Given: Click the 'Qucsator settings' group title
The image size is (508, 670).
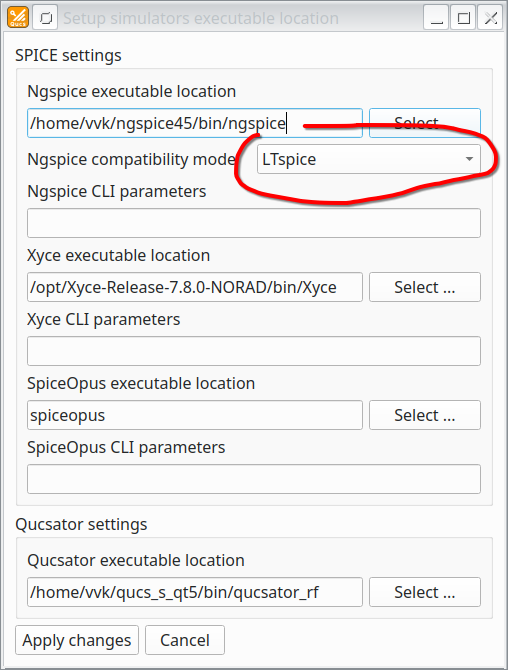Looking at the screenshot, I should click(81, 524).
